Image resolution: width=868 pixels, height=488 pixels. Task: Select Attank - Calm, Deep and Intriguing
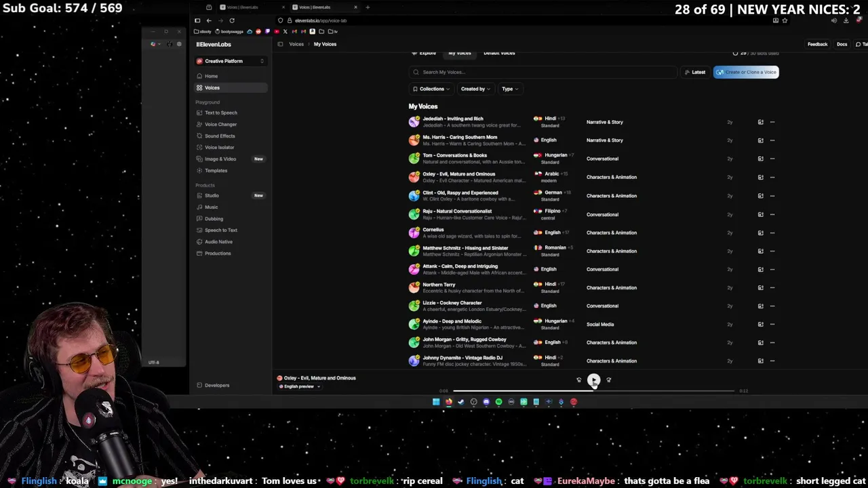pyautogui.click(x=593, y=269)
